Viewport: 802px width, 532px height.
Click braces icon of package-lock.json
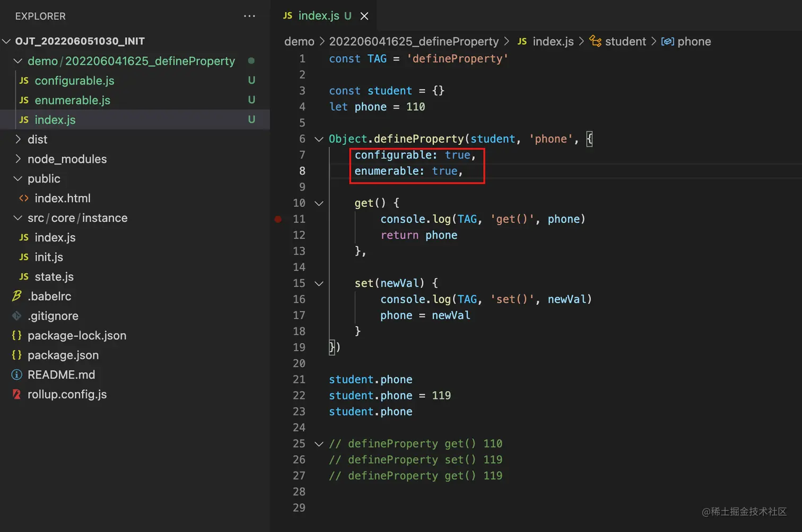tap(17, 336)
